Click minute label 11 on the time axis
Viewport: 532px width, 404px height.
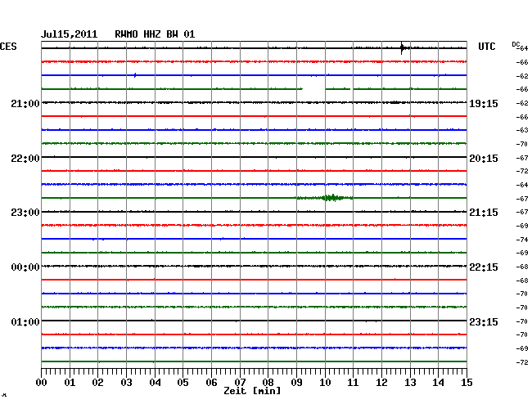353,383
